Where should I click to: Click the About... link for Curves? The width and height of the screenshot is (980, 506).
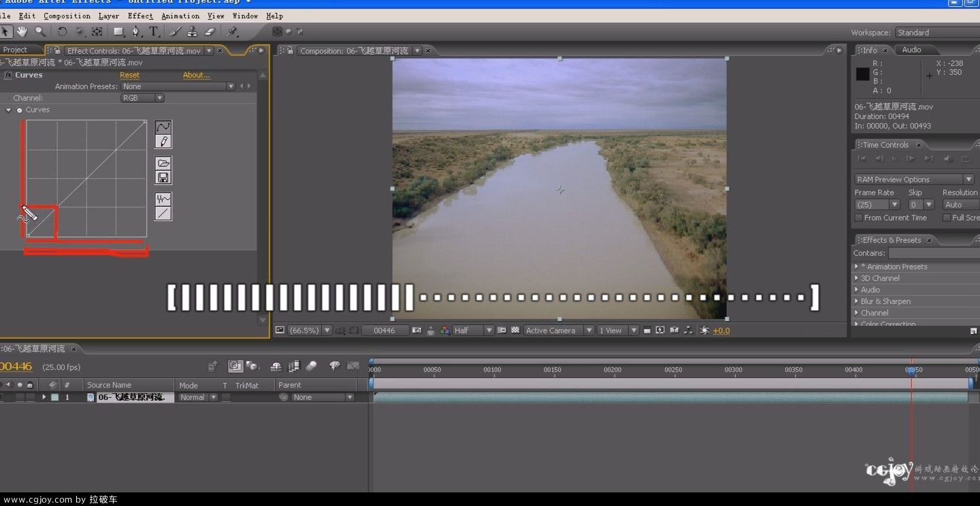click(x=197, y=75)
